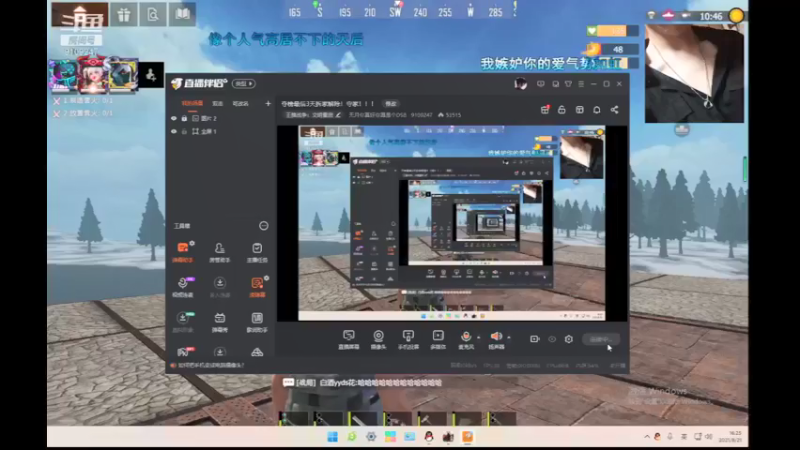
Task: Add a mobile phone screencast source
Action: [408, 339]
